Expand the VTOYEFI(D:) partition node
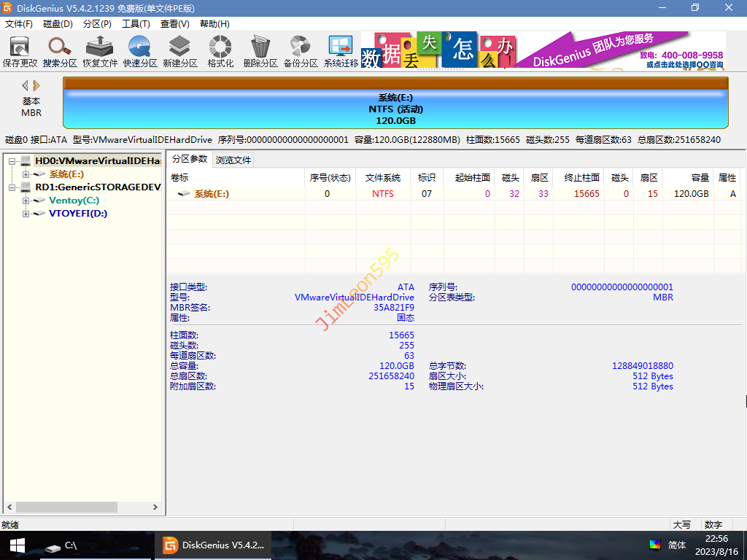 pyautogui.click(x=26, y=214)
